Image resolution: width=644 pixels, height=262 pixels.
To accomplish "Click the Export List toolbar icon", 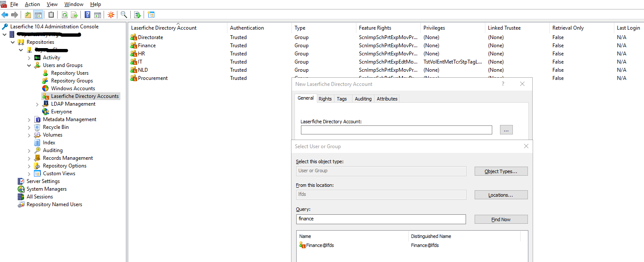I will coord(74,15).
